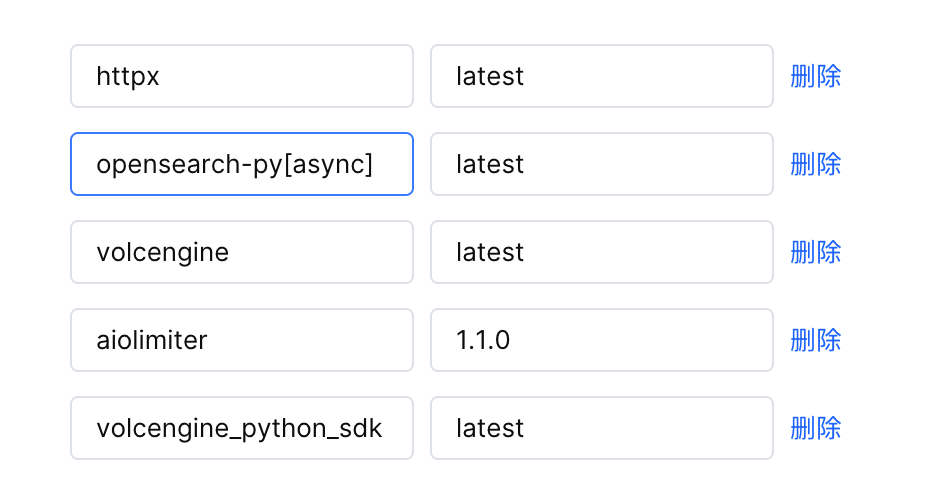
Task: Click 删除 next to volcengine
Action: (815, 252)
